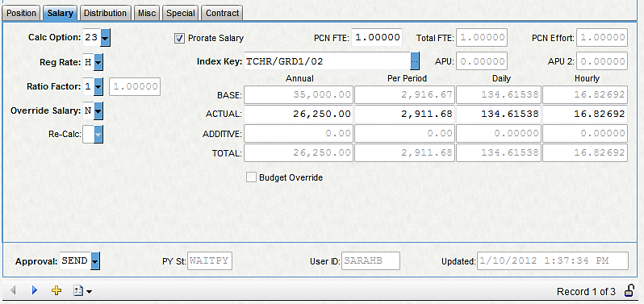This screenshot has width=644, height=304.
Task: Click the PCN FTE input field
Action: 377,38
